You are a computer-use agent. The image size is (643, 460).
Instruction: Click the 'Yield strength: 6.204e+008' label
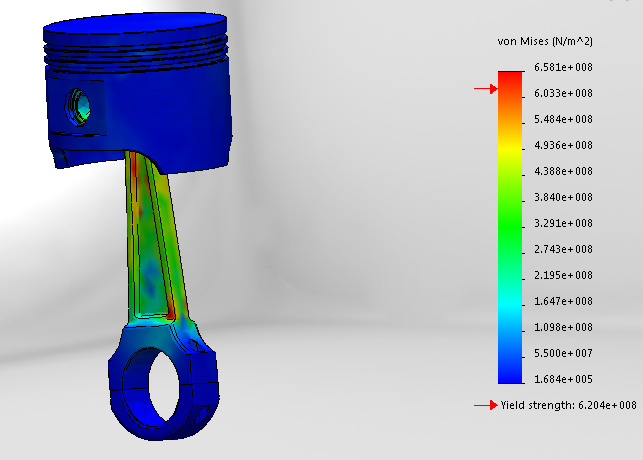point(568,405)
